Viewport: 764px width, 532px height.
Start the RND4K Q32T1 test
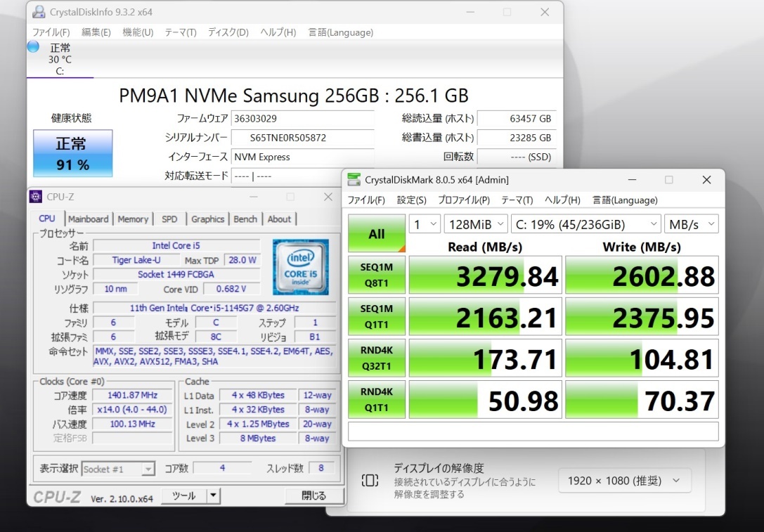(377, 358)
